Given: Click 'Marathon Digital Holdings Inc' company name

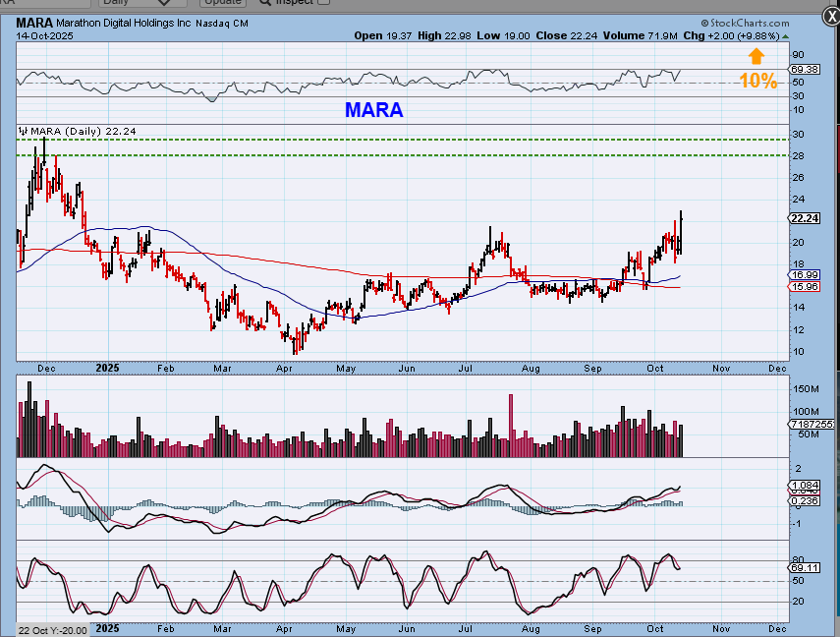Looking at the screenshot, I should (123, 23).
